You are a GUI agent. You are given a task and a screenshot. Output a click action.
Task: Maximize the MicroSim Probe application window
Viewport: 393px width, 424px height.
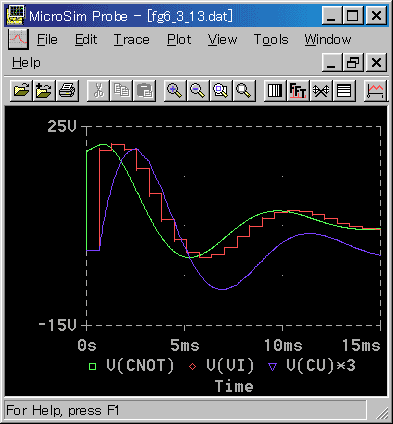click(x=353, y=15)
